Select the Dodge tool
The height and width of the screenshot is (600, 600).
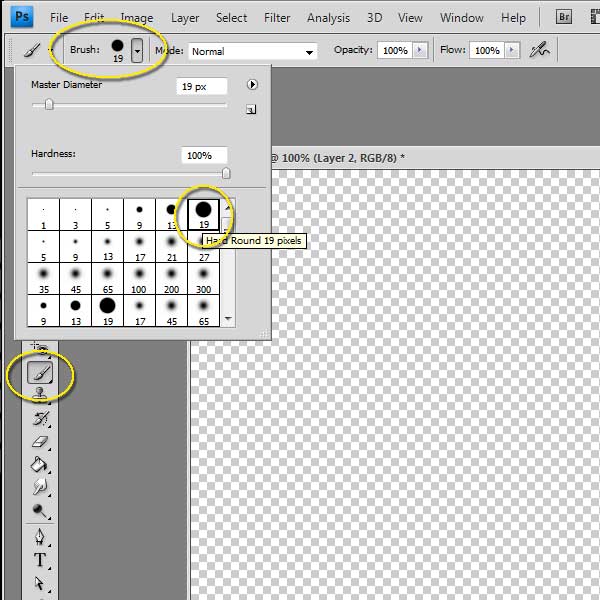coord(40,510)
